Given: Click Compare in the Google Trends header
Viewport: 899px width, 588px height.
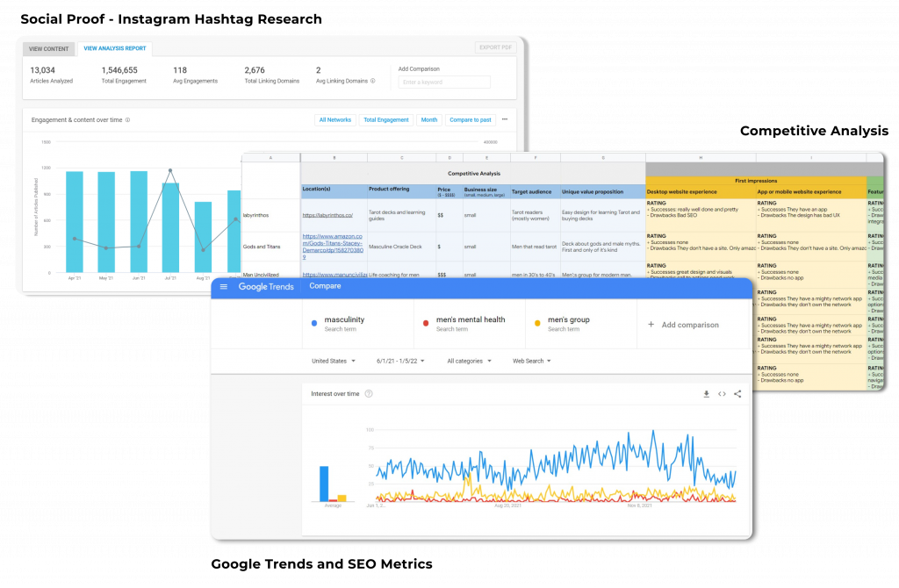Looking at the screenshot, I should coord(325,286).
